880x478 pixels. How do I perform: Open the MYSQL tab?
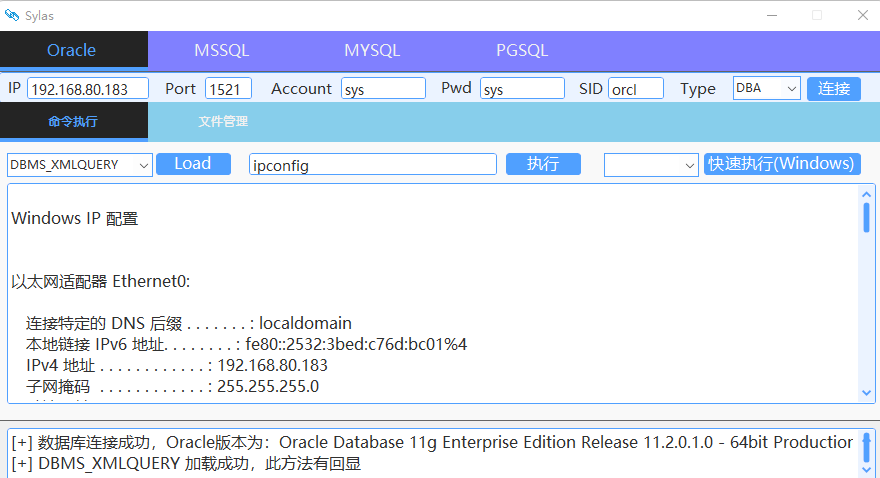372,50
